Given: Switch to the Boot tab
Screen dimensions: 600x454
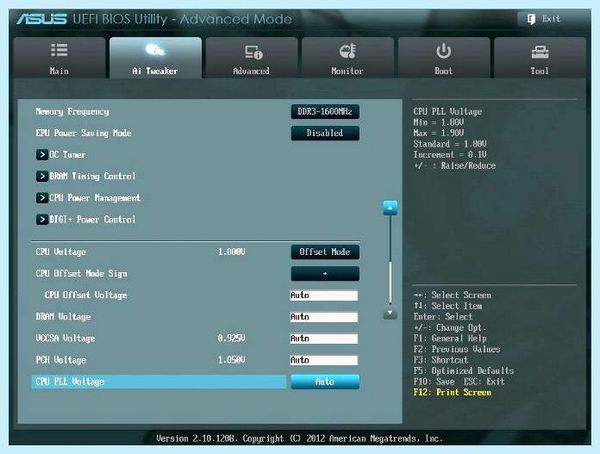Looking at the screenshot, I should coord(443,58).
